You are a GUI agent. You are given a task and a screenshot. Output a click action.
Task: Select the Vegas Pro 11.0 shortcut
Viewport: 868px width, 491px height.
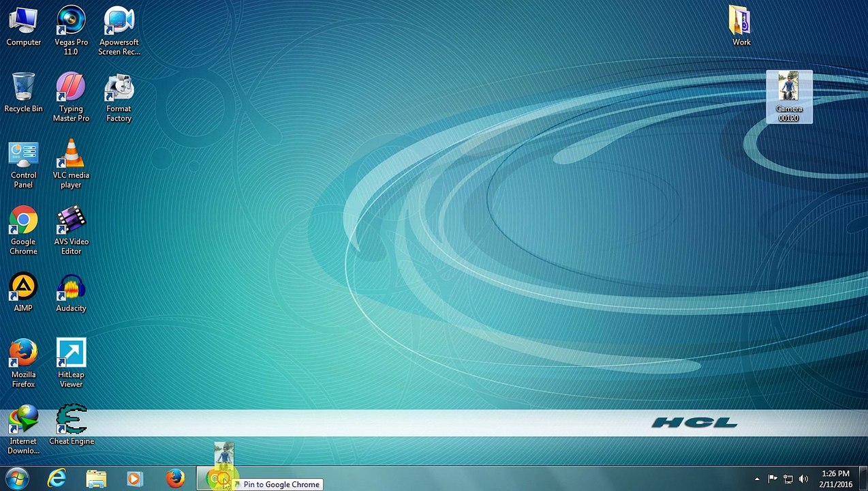[x=71, y=31]
